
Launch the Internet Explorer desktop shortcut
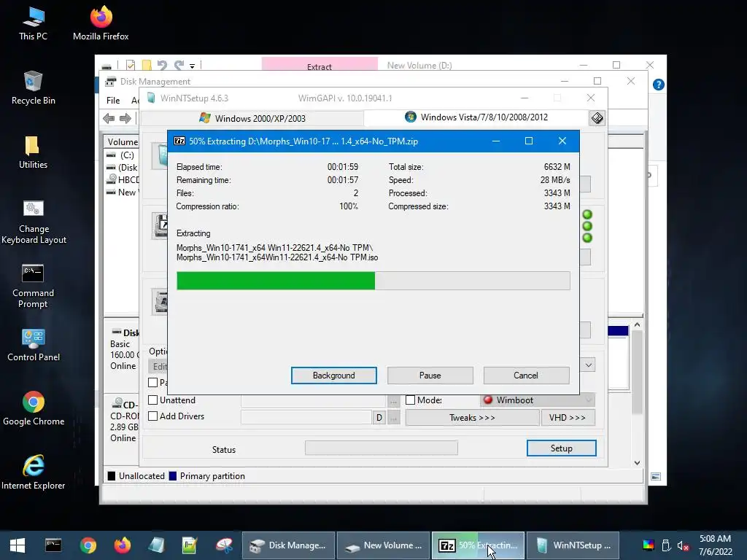point(33,472)
